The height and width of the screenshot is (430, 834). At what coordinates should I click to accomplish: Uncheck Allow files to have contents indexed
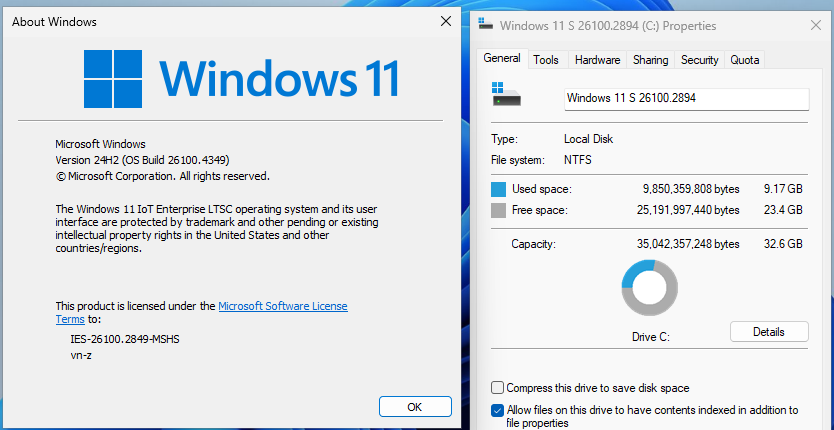tap(497, 410)
